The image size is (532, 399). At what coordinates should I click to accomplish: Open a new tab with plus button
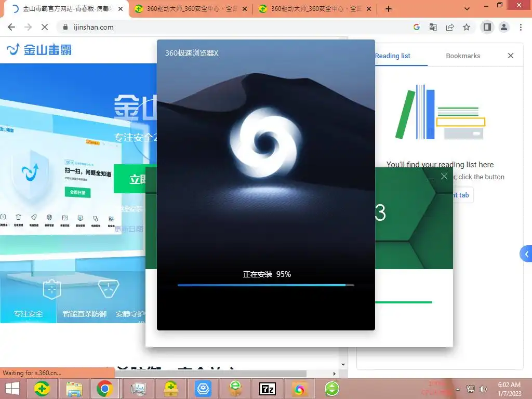coord(389,9)
